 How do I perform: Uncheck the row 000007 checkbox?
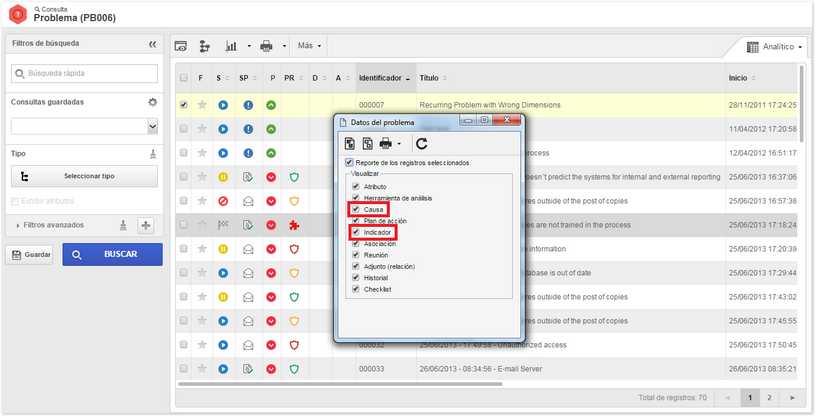[183, 105]
